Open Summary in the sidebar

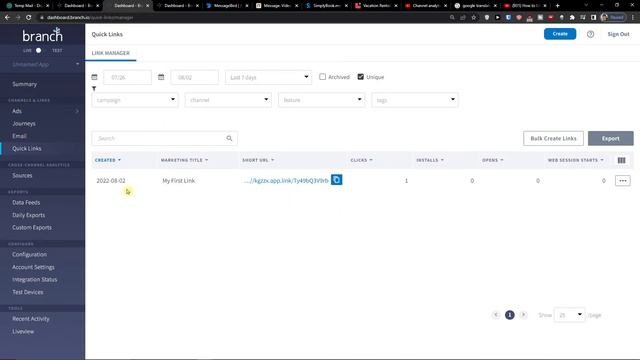coord(24,84)
